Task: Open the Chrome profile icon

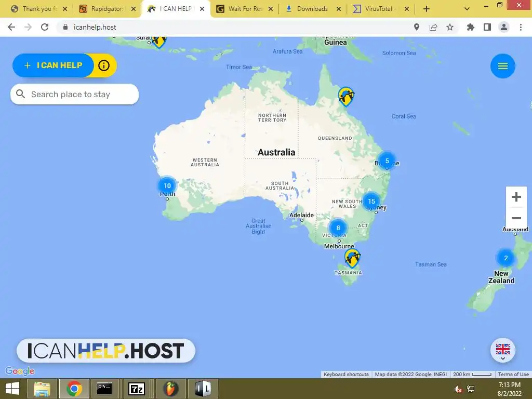Action: [504, 27]
